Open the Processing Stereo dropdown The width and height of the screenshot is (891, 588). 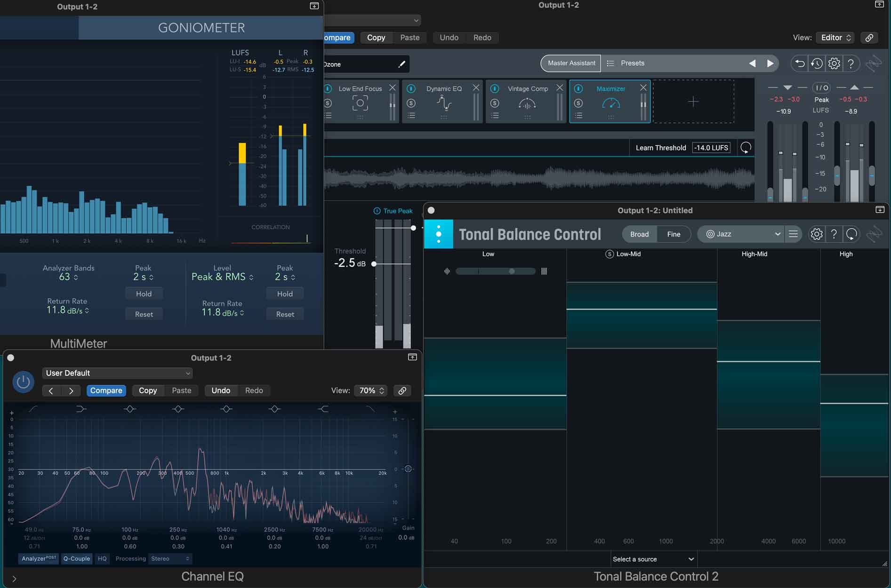point(170,558)
